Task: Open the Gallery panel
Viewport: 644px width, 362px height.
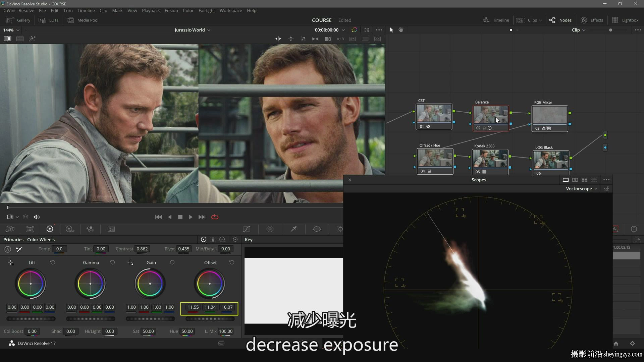Action: pos(19,20)
